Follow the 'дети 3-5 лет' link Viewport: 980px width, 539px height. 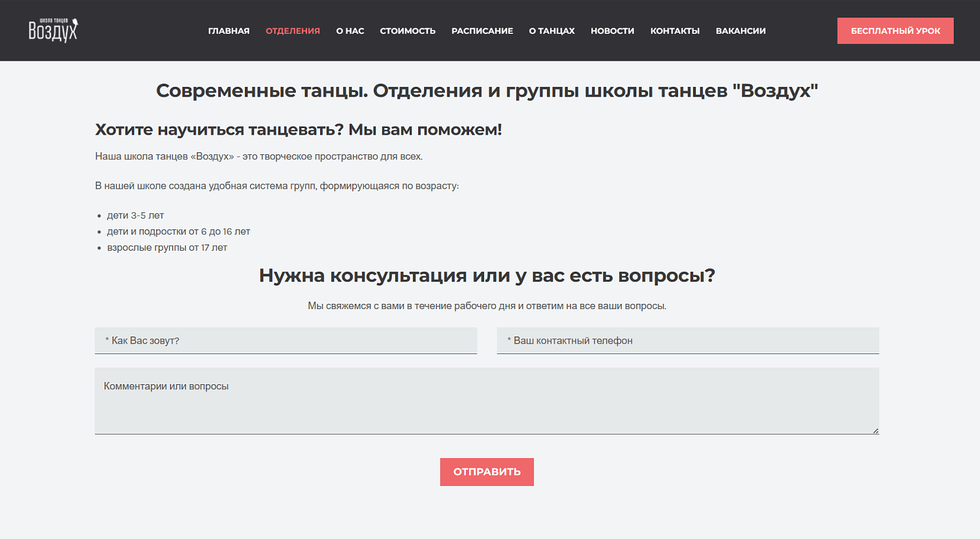coord(136,215)
